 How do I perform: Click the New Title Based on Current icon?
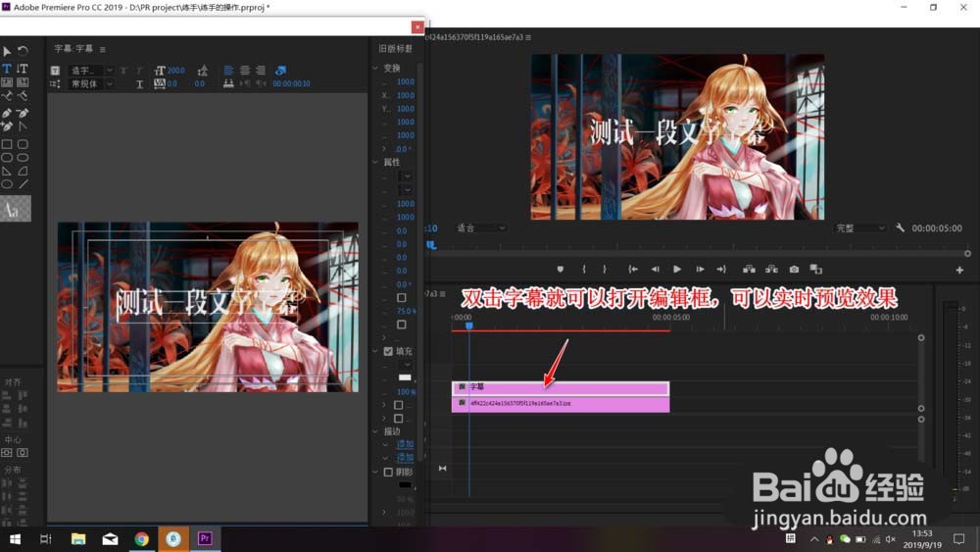(55, 71)
